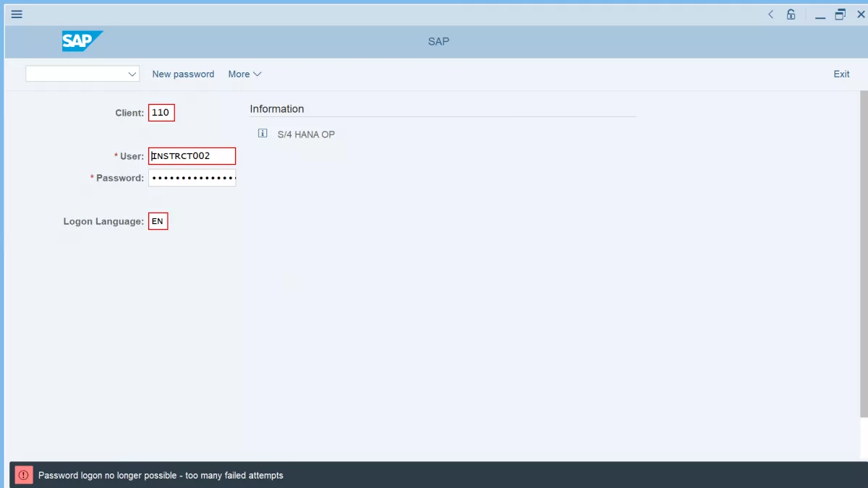Click the 'S/4 HANA OP' information text
This screenshot has width=868, height=488.
coord(306,134)
